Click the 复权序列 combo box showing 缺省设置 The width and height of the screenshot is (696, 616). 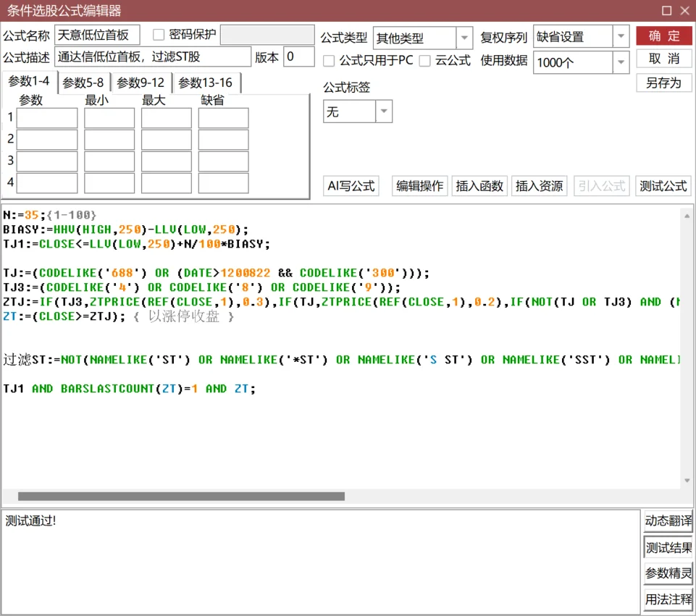pyautogui.click(x=581, y=36)
